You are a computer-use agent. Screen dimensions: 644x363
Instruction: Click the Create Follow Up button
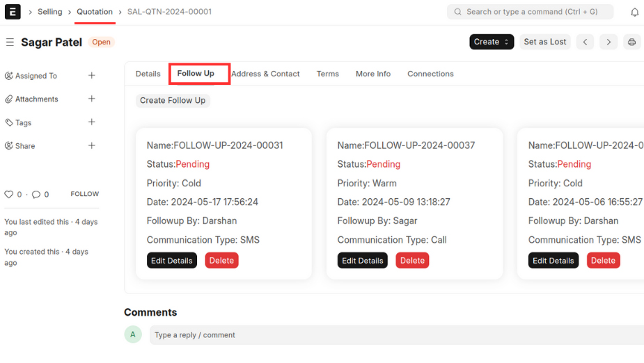[x=173, y=100]
